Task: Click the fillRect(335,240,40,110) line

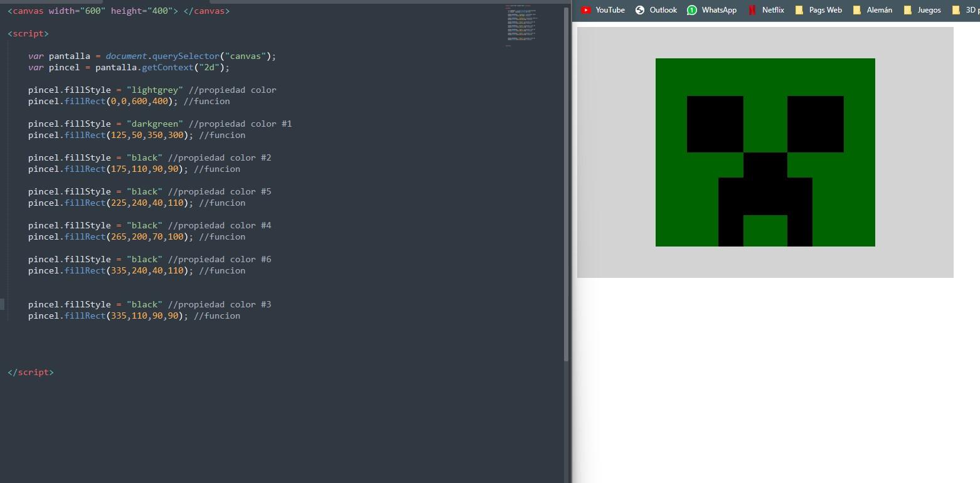Action: (137, 270)
